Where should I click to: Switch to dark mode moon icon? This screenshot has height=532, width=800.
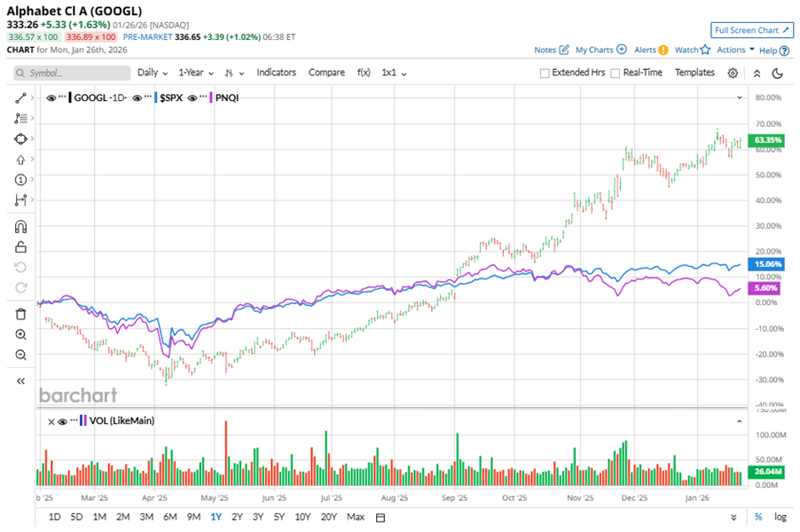click(x=778, y=73)
